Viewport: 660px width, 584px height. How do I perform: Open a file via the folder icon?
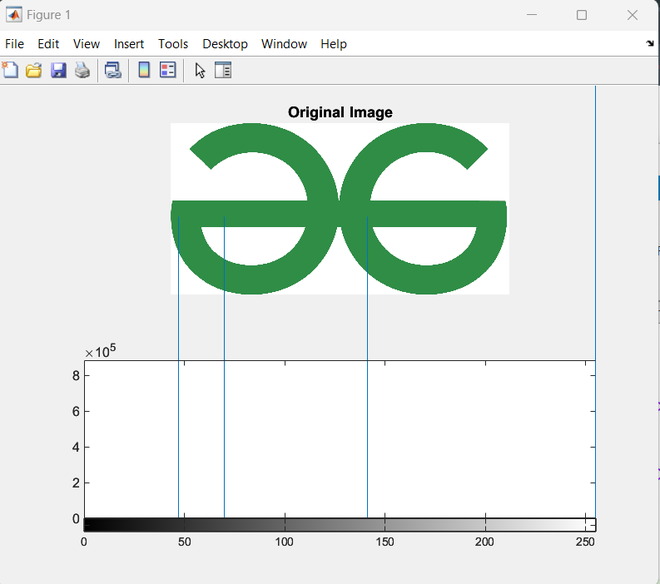click(34, 70)
